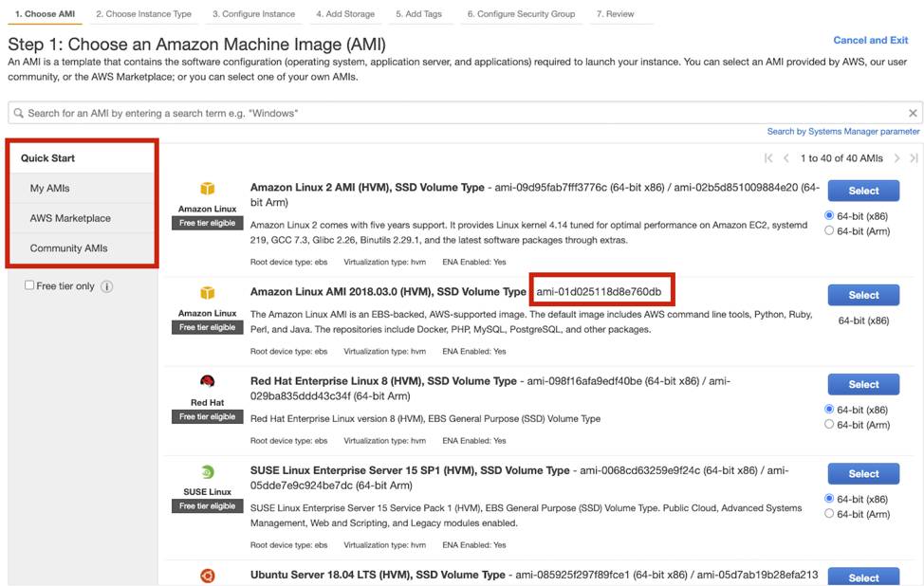The width and height of the screenshot is (924, 586).
Task: Select the Amazon Linux 2 AMI
Action: tap(863, 191)
